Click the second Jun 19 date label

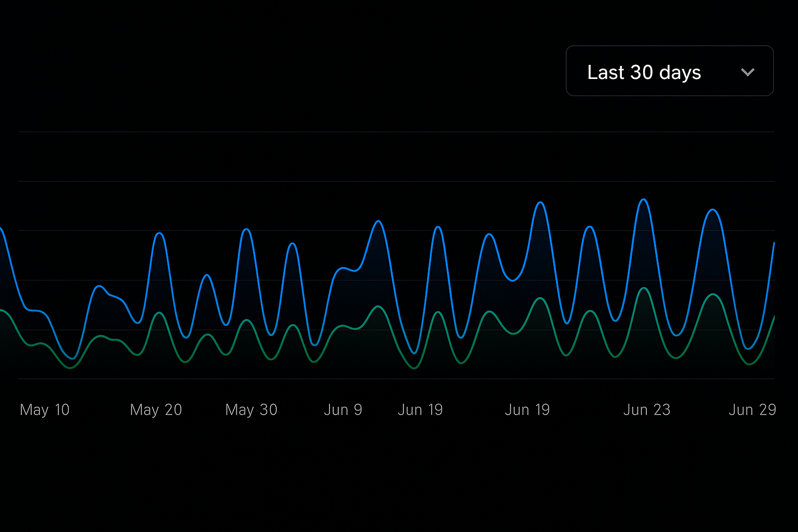coord(527,409)
